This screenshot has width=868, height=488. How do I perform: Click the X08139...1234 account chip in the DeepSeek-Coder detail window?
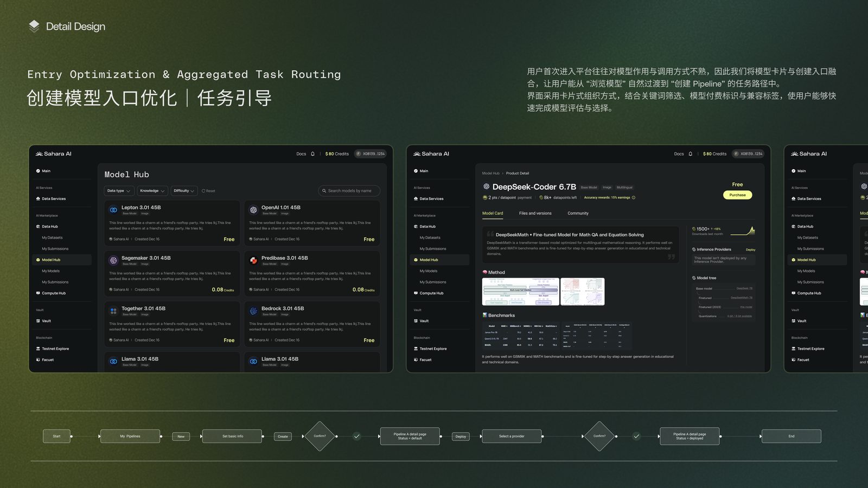click(x=748, y=154)
